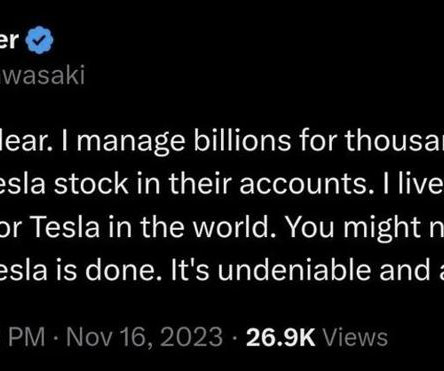
Task: Click the "PM" time stamp of the post
Action: coord(26,337)
